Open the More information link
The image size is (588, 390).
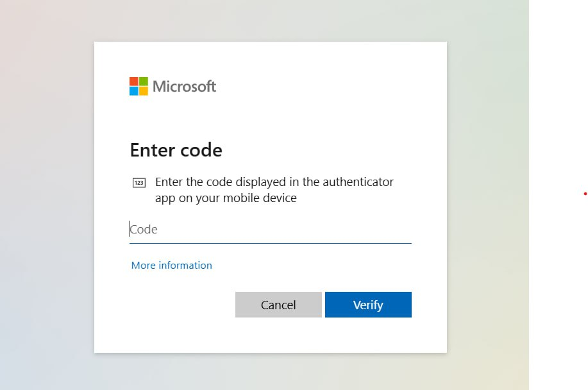pyautogui.click(x=172, y=265)
